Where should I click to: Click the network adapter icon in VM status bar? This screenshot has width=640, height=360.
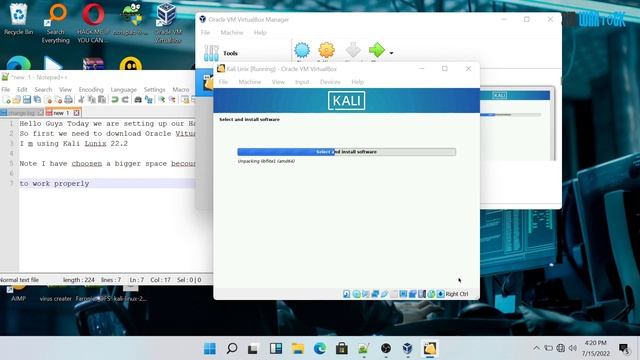375,294
